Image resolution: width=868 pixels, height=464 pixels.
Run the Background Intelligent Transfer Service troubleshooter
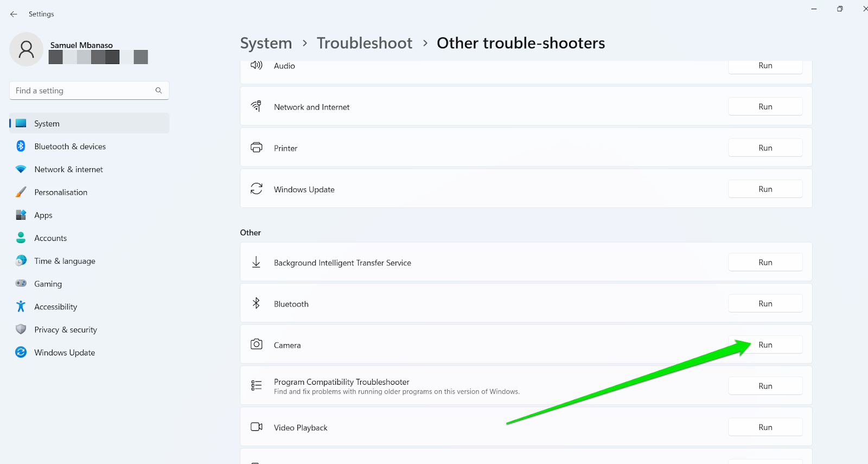point(765,262)
